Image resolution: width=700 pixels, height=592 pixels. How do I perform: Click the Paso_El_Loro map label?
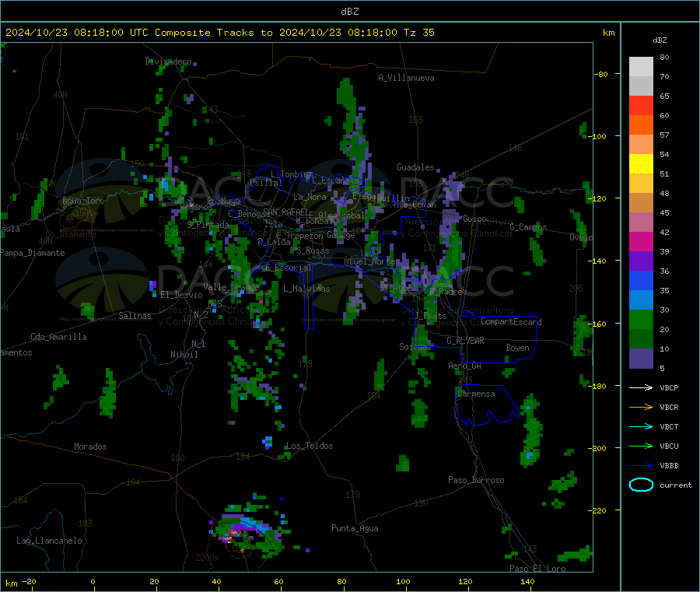click(x=537, y=569)
